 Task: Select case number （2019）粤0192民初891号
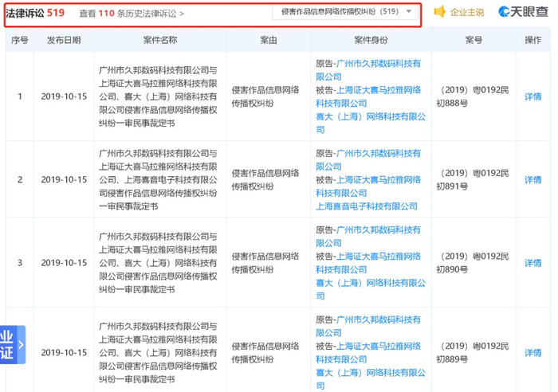point(473,179)
